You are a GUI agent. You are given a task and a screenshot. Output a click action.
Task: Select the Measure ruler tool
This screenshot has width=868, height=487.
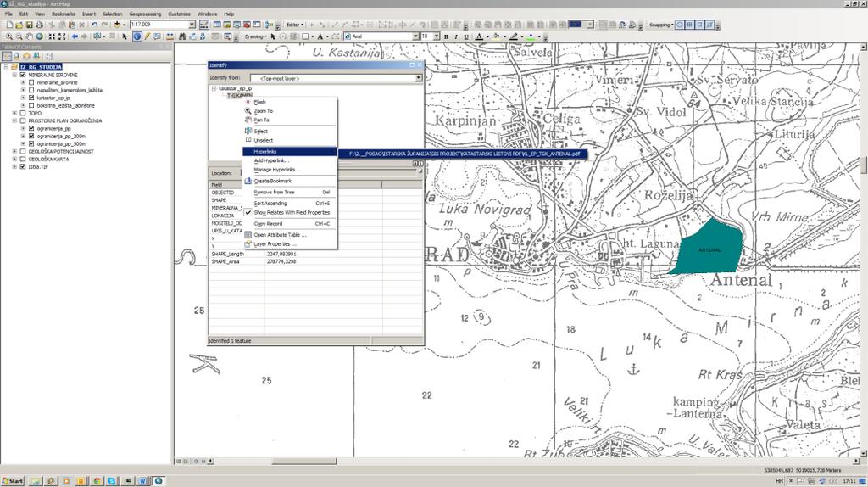[x=170, y=36]
